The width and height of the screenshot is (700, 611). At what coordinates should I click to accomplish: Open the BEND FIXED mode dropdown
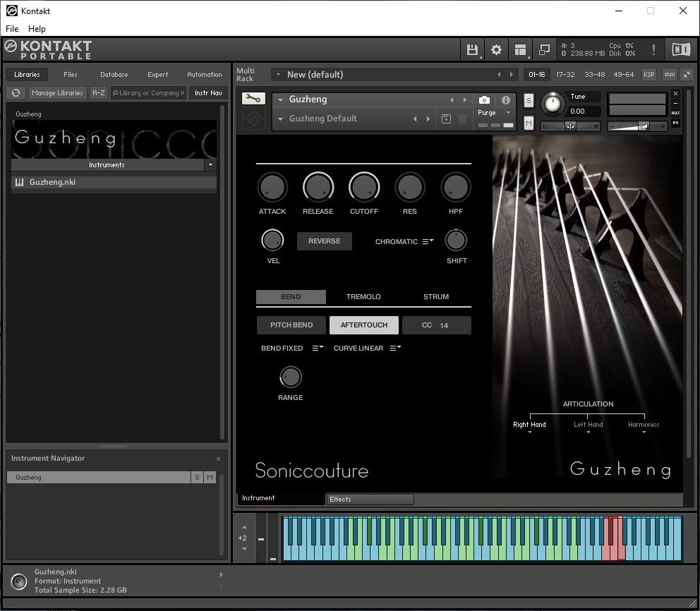point(292,348)
